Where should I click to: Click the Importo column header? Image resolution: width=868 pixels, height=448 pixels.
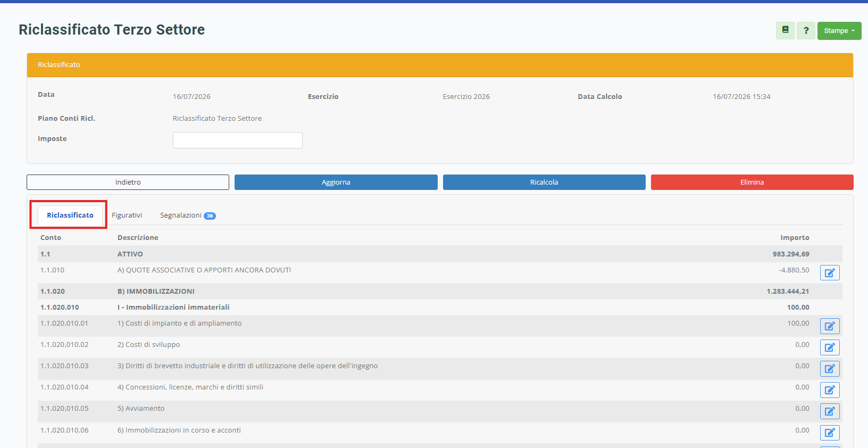(x=795, y=237)
